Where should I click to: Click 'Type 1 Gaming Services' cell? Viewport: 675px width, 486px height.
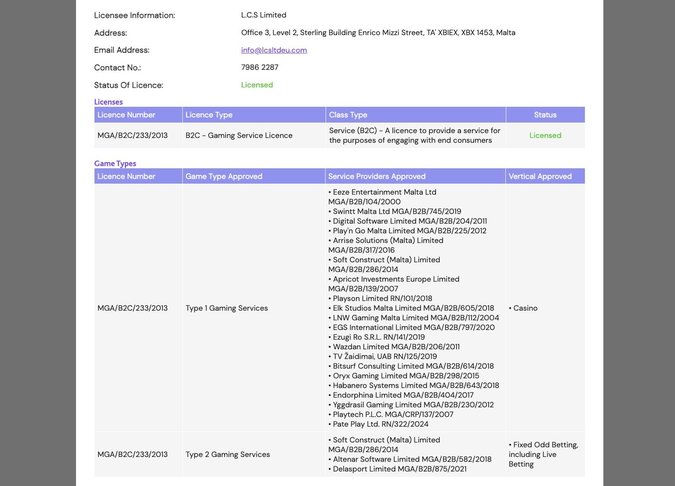click(x=226, y=308)
